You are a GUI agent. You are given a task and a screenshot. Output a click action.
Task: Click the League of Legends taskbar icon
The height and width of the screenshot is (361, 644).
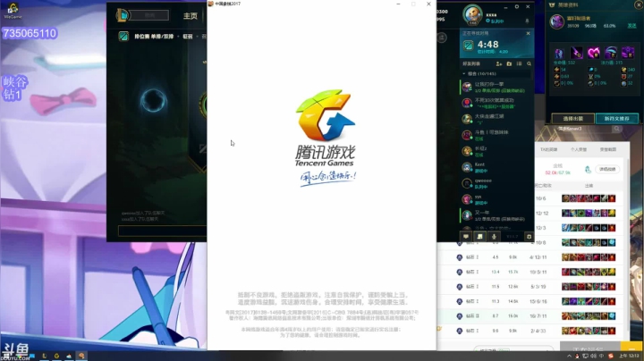pyautogui.click(x=45, y=356)
